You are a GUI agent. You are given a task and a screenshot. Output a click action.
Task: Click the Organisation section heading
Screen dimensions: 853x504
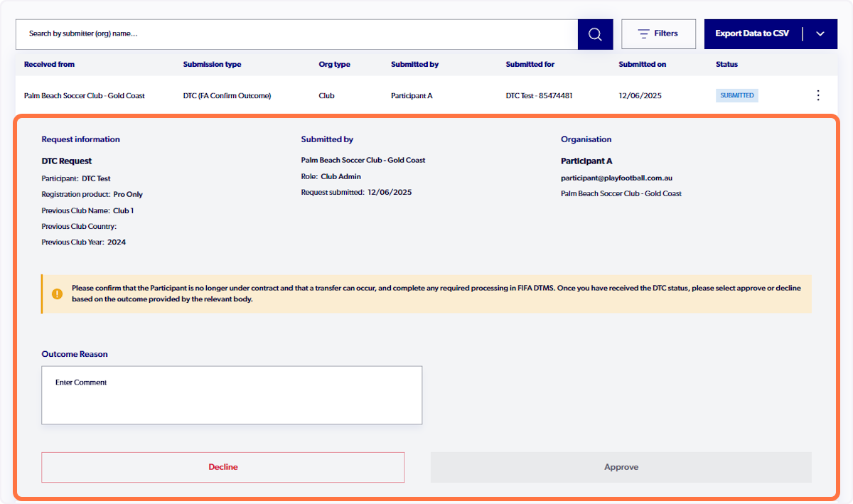point(586,139)
